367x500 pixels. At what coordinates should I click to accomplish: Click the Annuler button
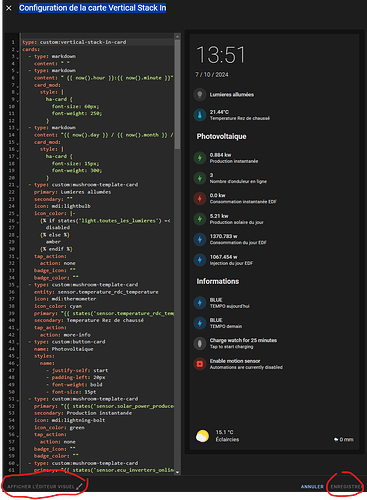coord(312,487)
